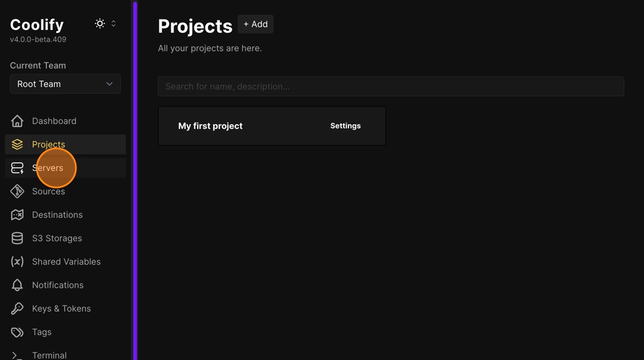Click the Shared Variables (x) icon

[x=17, y=262]
